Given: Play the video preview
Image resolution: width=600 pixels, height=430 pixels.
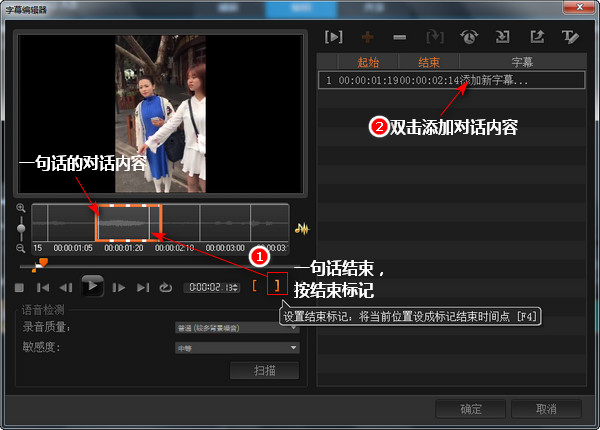Looking at the screenshot, I should 92,286.
